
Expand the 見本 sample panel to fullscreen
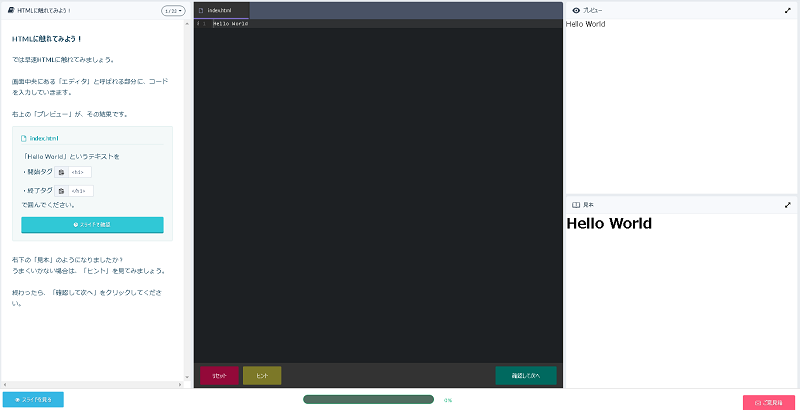[788, 205]
